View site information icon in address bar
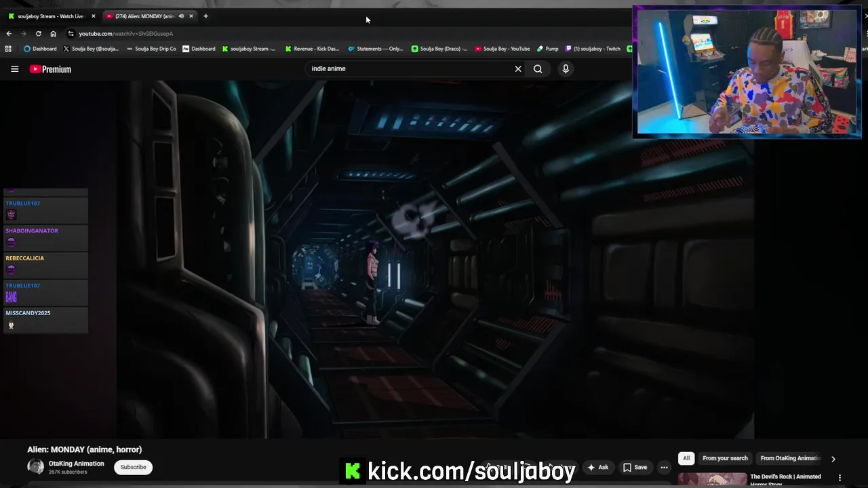This screenshot has height=488, width=868. point(71,33)
